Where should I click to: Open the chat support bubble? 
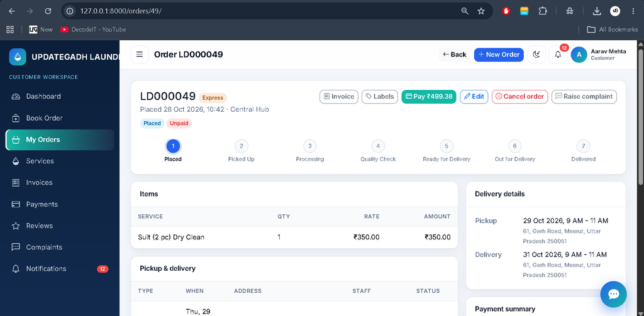click(613, 294)
